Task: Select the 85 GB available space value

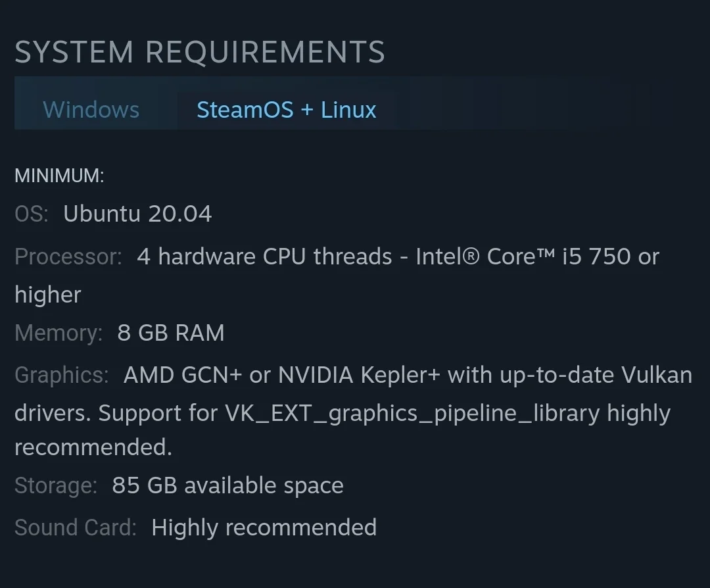Action: [227, 485]
